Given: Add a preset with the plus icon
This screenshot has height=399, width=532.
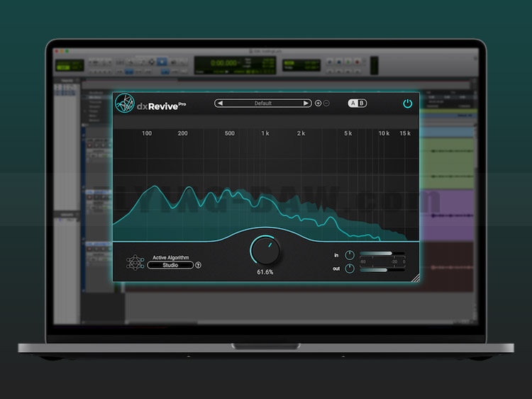Looking at the screenshot, I should click(318, 103).
